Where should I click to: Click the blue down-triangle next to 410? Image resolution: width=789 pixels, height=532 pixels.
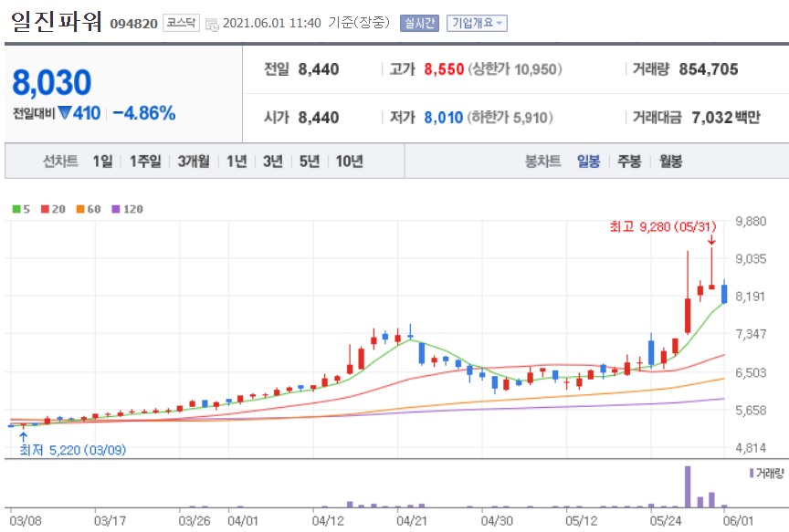coord(65,112)
